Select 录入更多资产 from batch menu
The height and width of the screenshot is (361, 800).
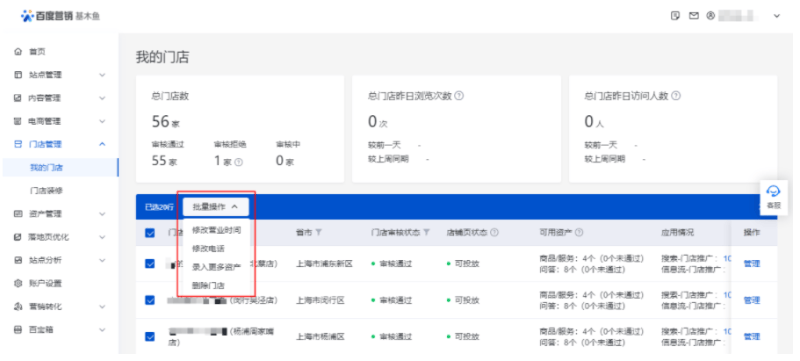(216, 267)
